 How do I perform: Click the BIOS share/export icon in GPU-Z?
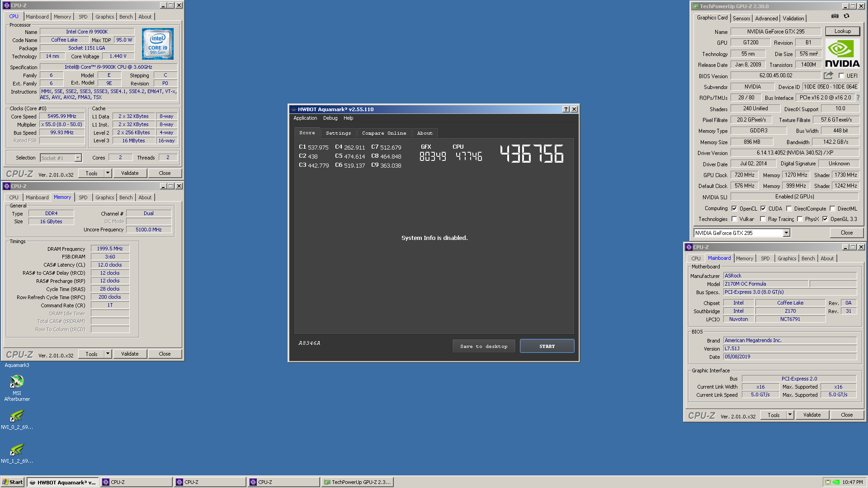click(828, 75)
